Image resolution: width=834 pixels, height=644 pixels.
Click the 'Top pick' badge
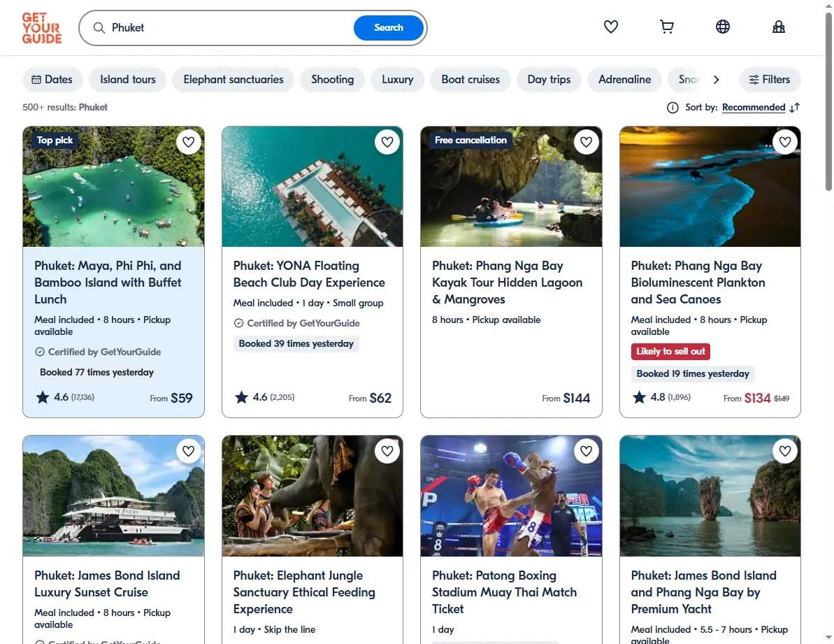coord(55,141)
